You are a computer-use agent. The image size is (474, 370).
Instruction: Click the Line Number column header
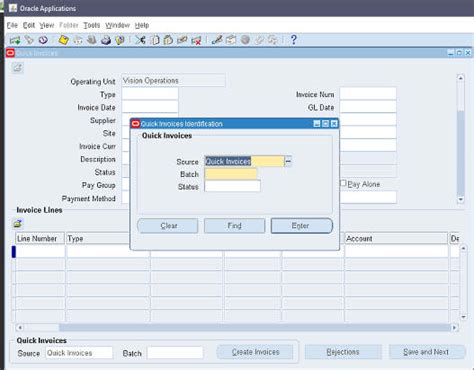pos(40,238)
